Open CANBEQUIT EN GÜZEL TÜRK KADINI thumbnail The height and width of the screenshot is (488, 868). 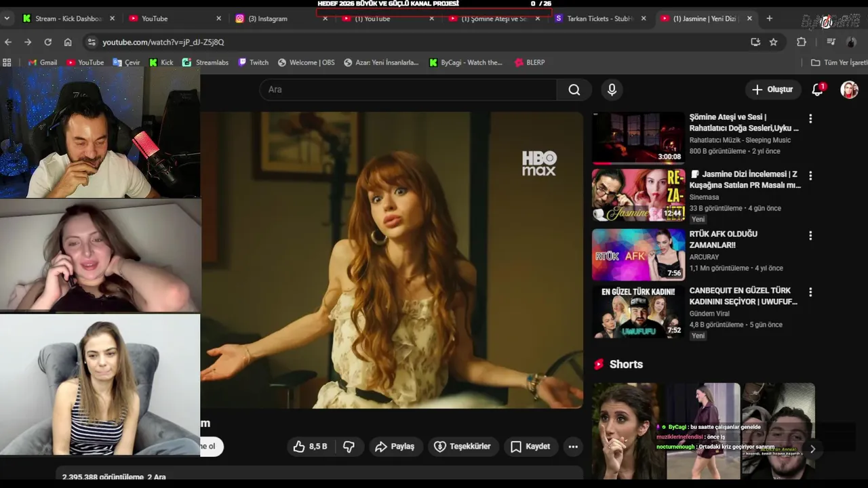(638, 312)
